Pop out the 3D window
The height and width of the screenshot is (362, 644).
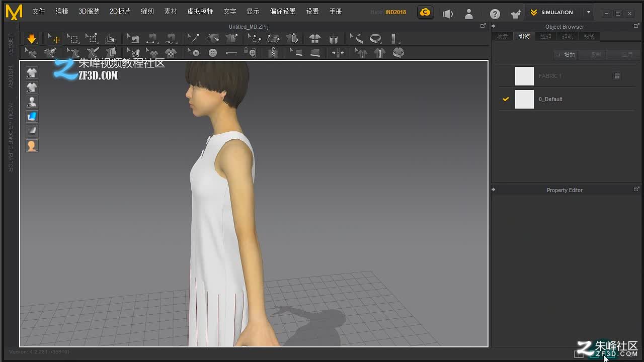click(483, 26)
